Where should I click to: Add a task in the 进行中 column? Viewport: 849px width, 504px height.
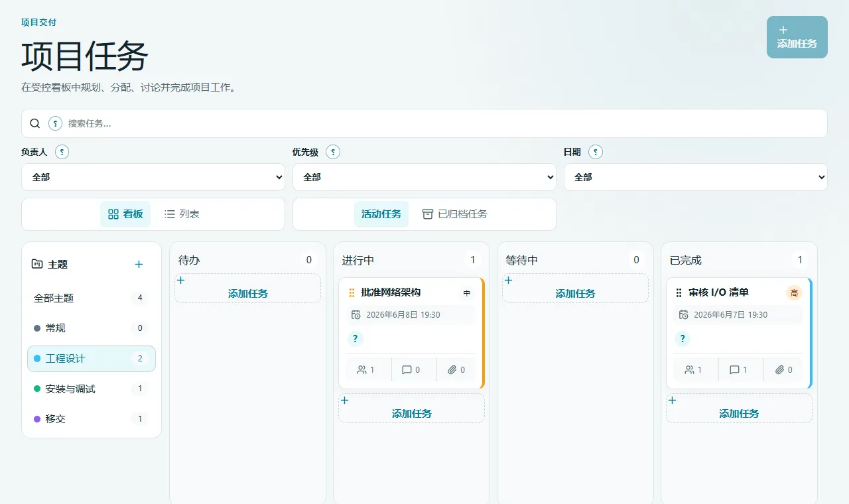pyautogui.click(x=412, y=409)
